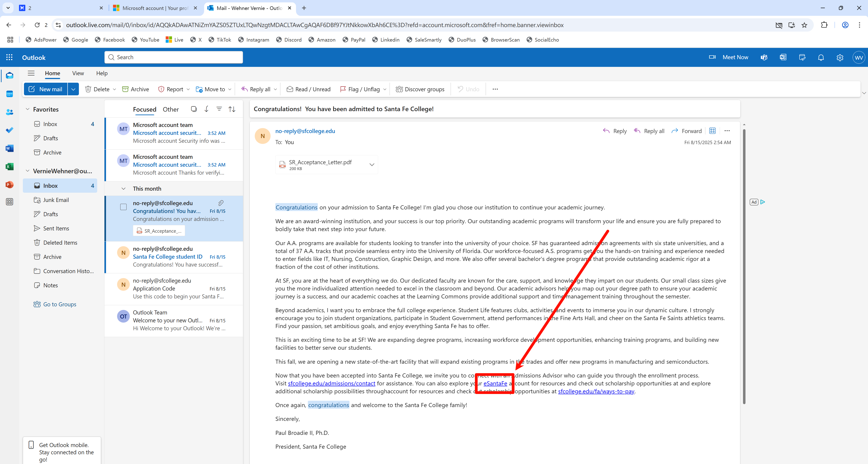Open the Teams chat icon in header
The height and width of the screenshot is (464, 868).
764,57
